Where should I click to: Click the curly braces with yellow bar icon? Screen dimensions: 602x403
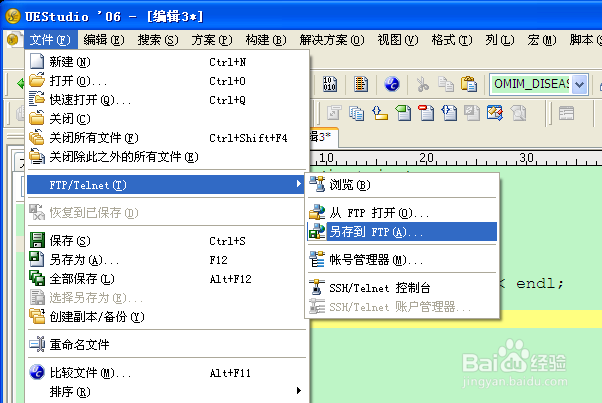(x=380, y=113)
